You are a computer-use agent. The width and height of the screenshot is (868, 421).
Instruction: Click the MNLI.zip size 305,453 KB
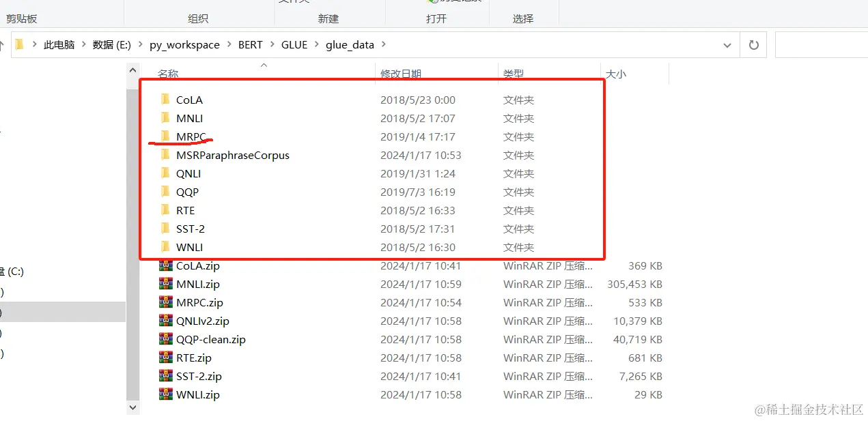[x=634, y=284]
